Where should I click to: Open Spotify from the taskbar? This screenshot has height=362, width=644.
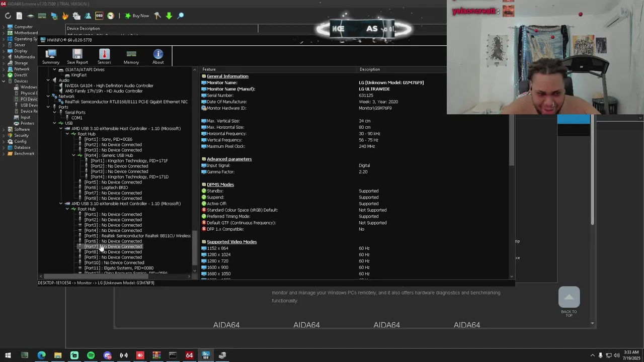point(91,355)
